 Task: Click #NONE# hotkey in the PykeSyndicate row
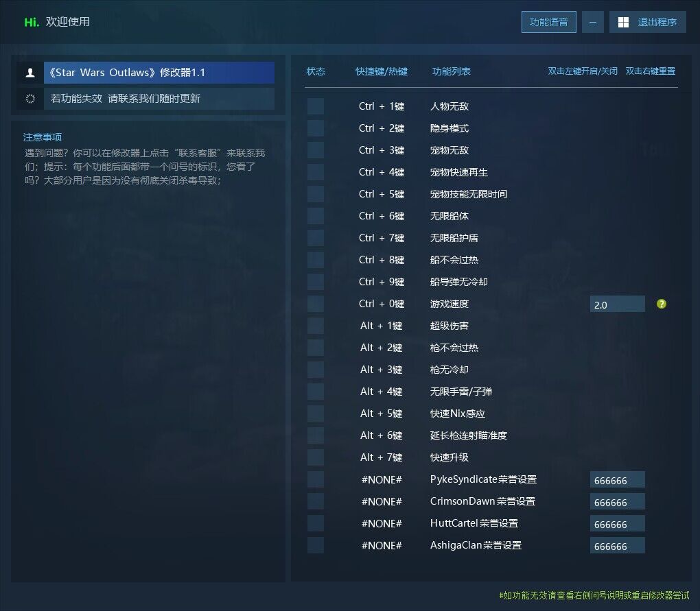(x=382, y=479)
